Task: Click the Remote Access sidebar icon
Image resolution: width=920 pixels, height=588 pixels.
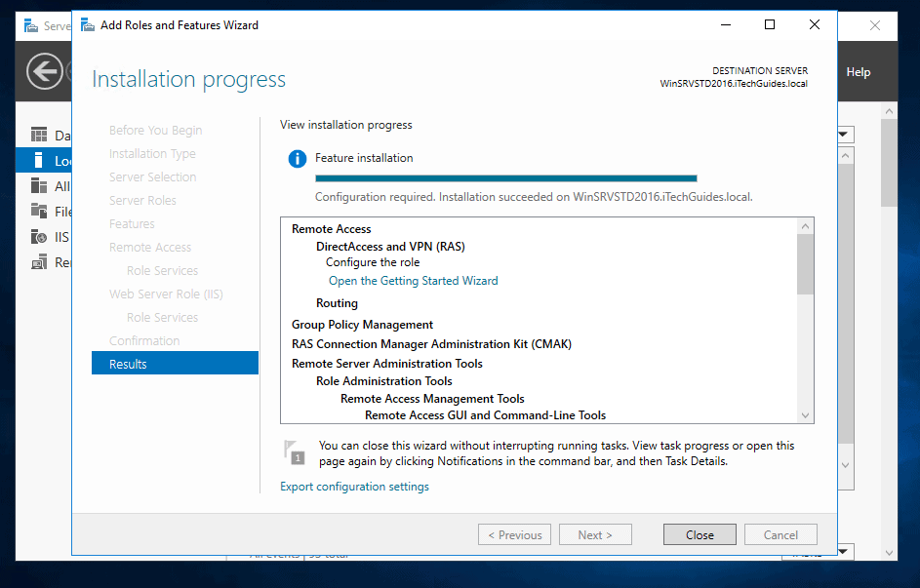Action: pos(39,262)
